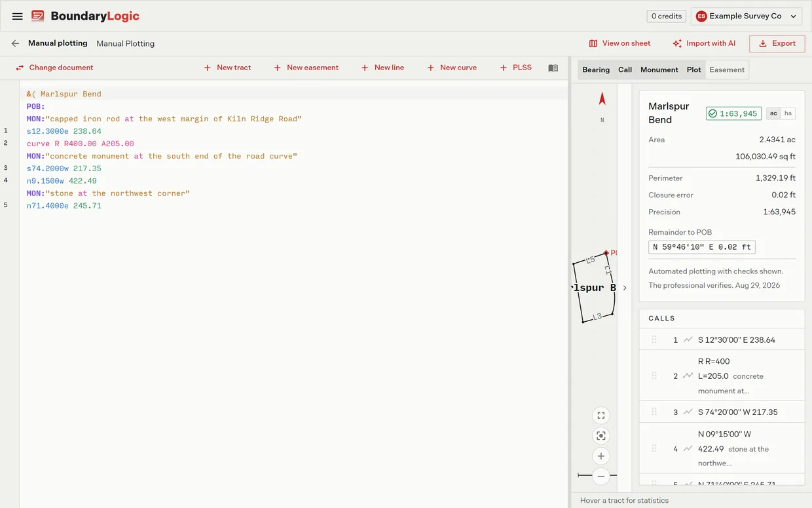The width and height of the screenshot is (812, 508).
Task: Click the "POB:" line in editor
Action: pos(36,106)
